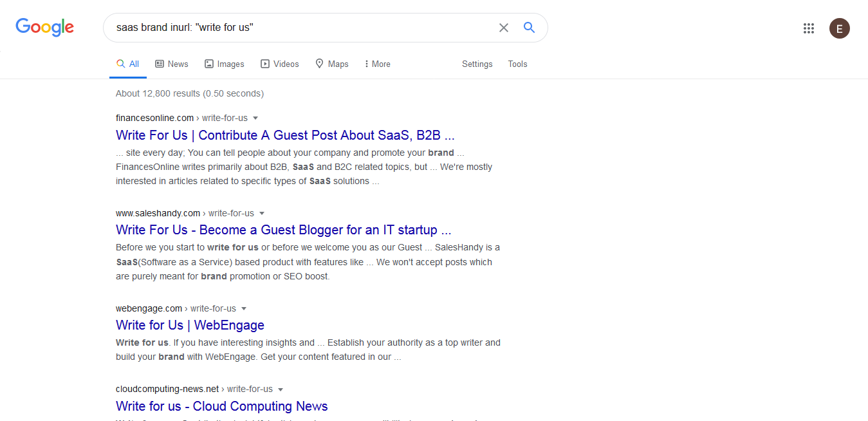This screenshot has height=421, width=868.
Task: Click the www.saleshandy.com › write-for-us URL
Action: tap(185, 213)
